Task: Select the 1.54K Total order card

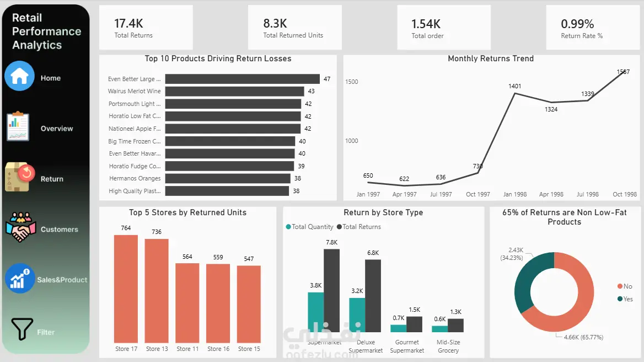Action: click(x=444, y=27)
